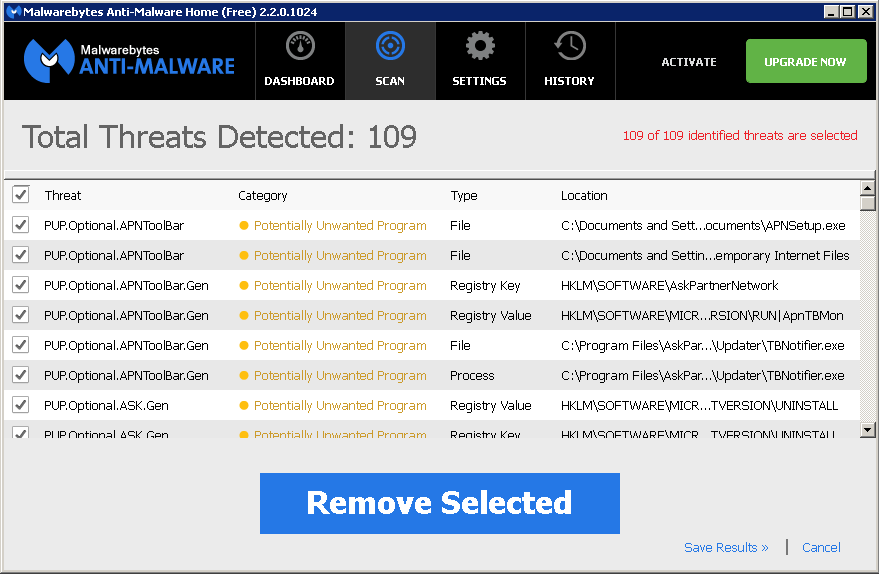Sort by the Location column header
The width and height of the screenshot is (879, 574).
point(584,196)
